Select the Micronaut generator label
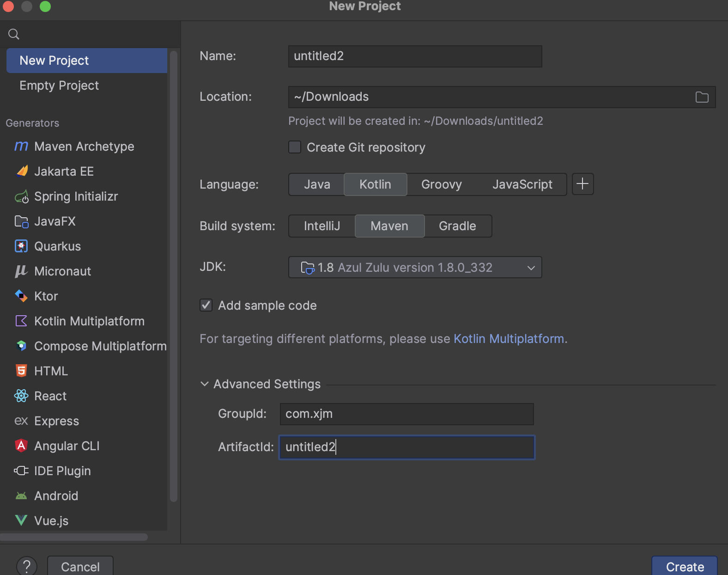 click(62, 271)
